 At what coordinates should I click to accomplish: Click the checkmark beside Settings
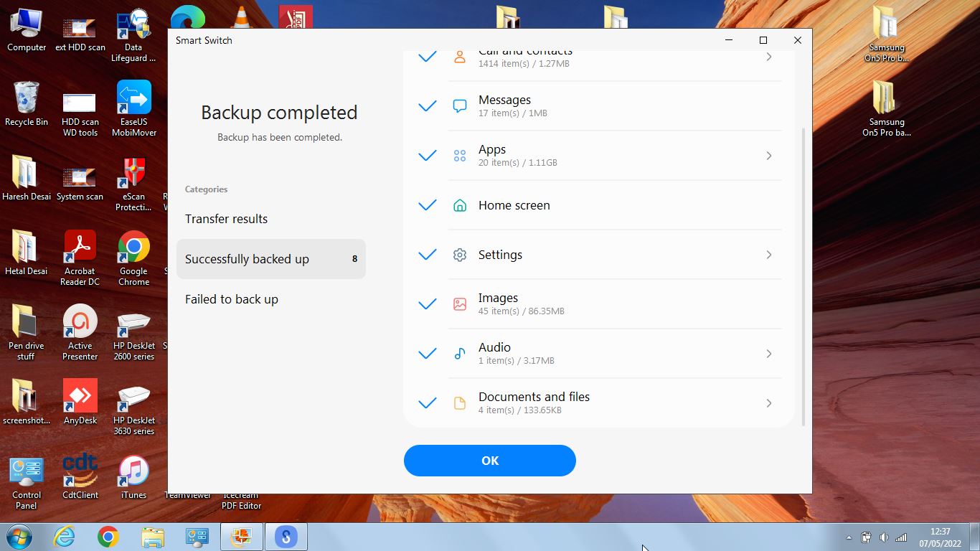(428, 255)
